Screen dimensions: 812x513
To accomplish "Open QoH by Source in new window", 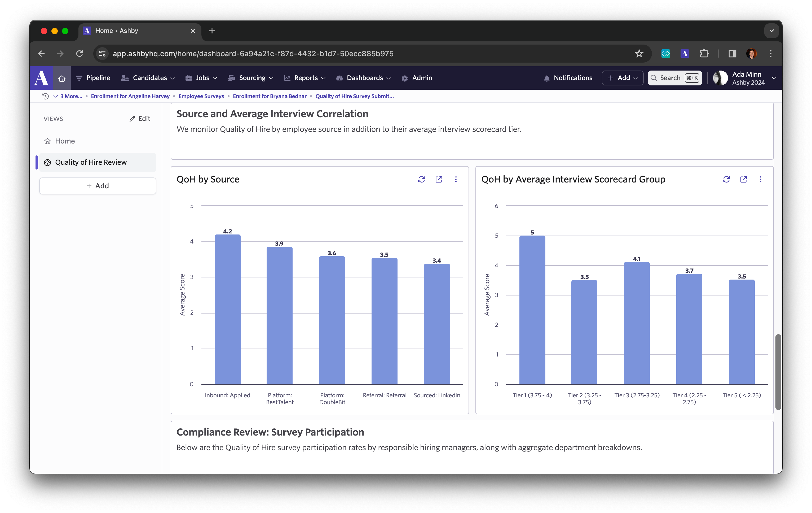I will tap(438, 179).
